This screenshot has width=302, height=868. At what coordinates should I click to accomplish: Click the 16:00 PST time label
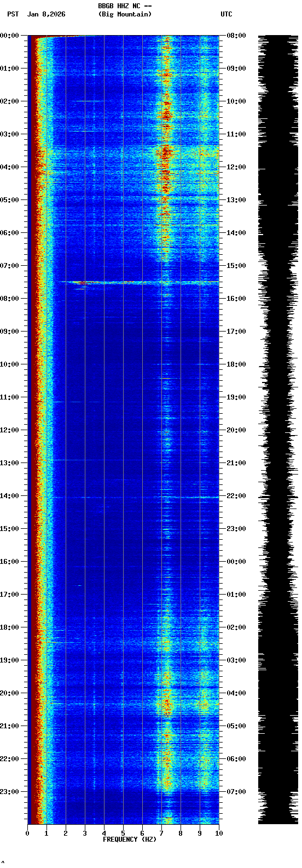tap(9, 562)
